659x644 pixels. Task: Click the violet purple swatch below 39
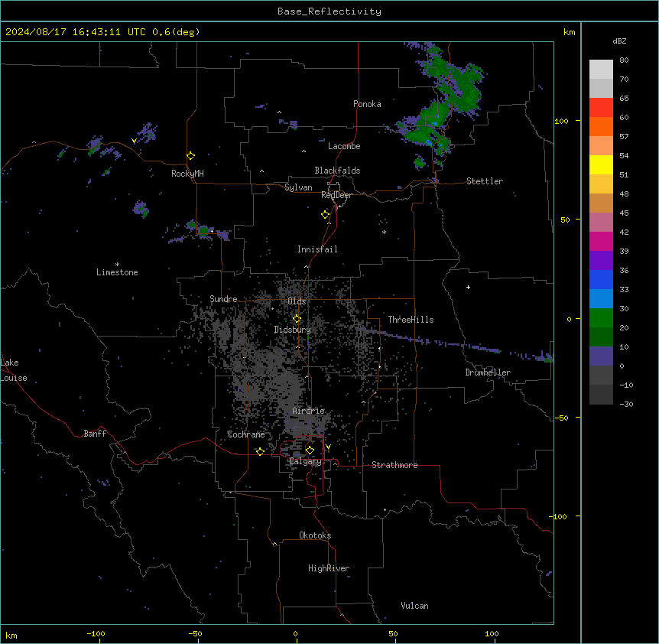point(601,261)
